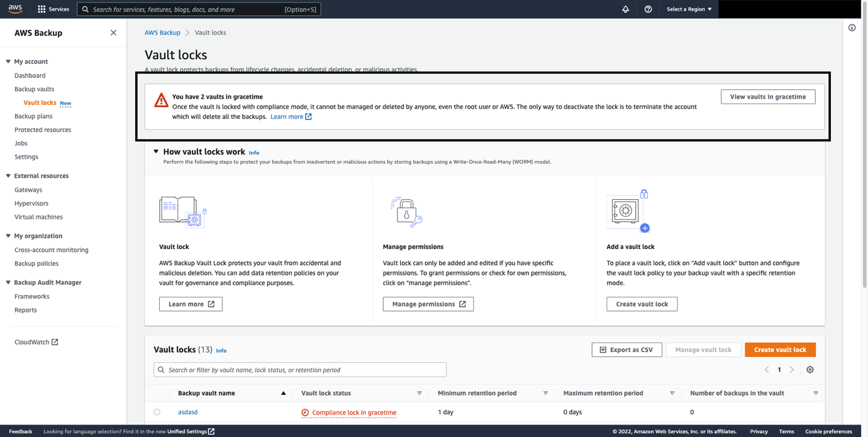Open Frameworks under Audit Manager
This screenshot has height=437, width=868.
point(32,297)
